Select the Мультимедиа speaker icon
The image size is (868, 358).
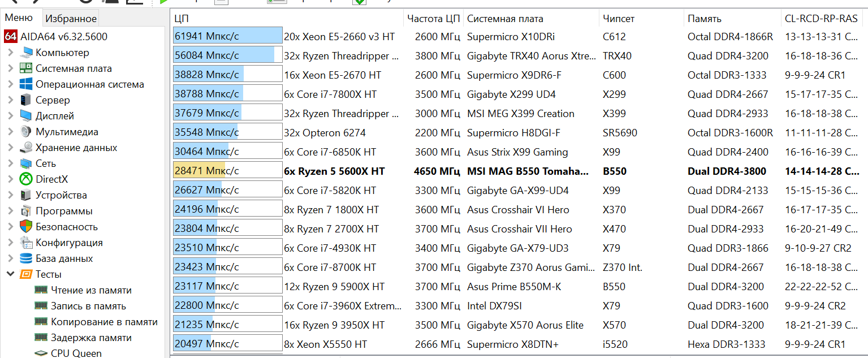point(26,132)
